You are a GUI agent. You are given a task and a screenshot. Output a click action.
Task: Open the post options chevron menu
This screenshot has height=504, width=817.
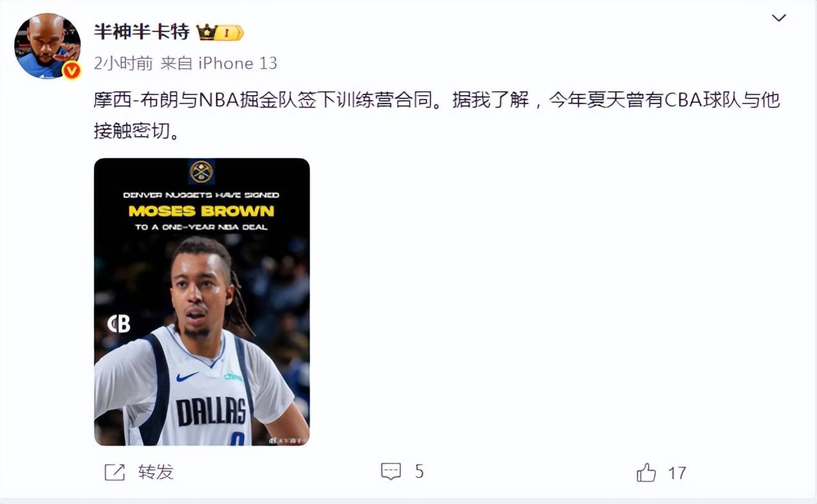778,18
